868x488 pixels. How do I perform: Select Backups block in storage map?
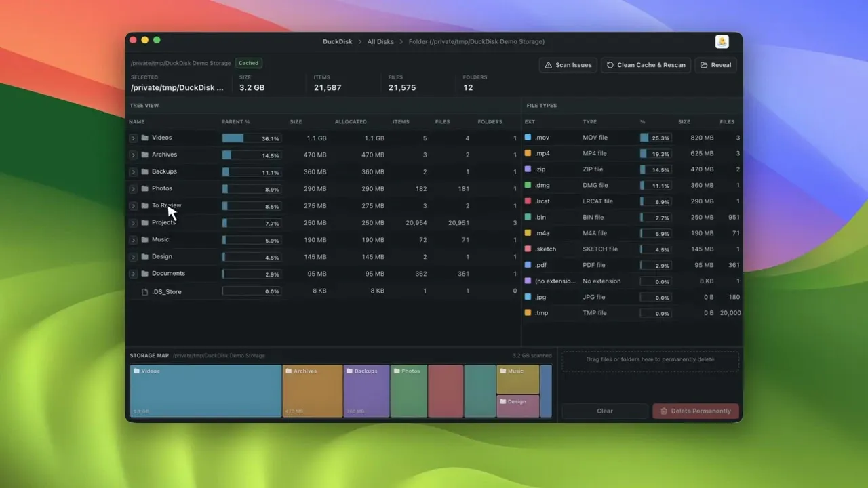(x=367, y=391)
